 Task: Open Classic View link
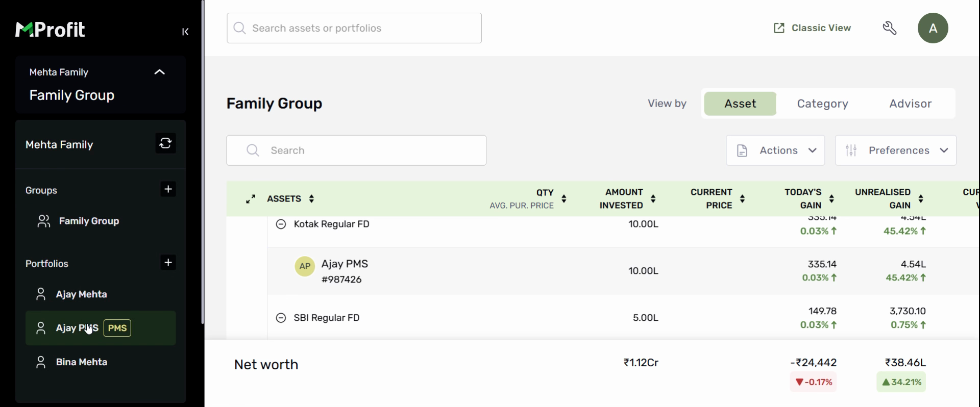(x=812, y=28)
